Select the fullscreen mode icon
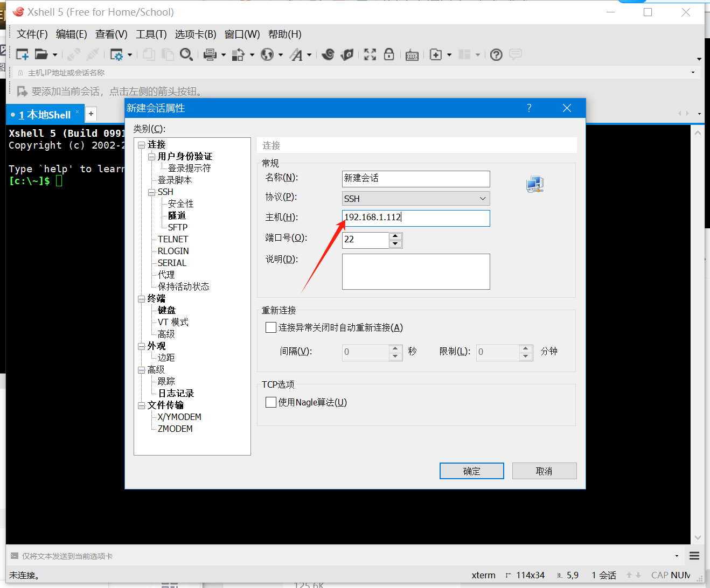The width and height of the screenshot is (710, 588). coord(370,54)
